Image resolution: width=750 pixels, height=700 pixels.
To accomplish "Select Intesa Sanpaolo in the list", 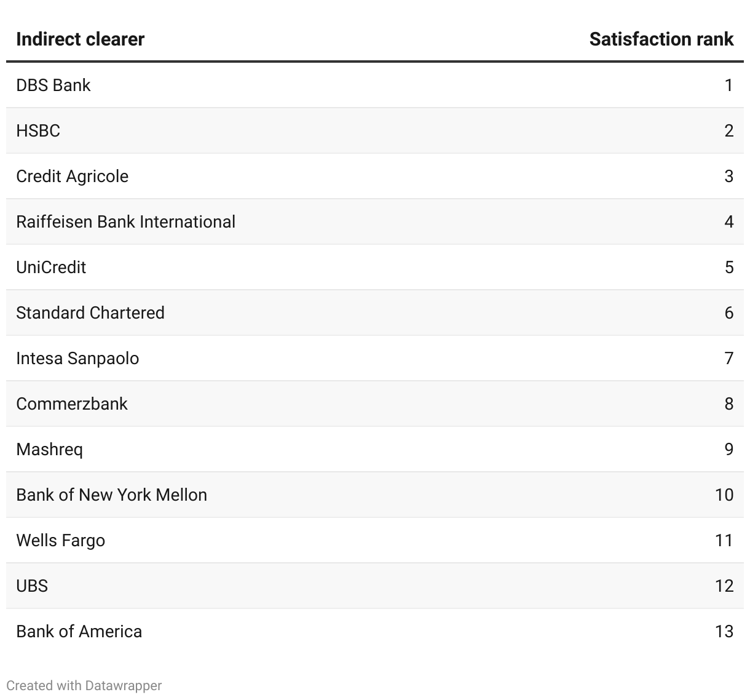I will [77, 358].
